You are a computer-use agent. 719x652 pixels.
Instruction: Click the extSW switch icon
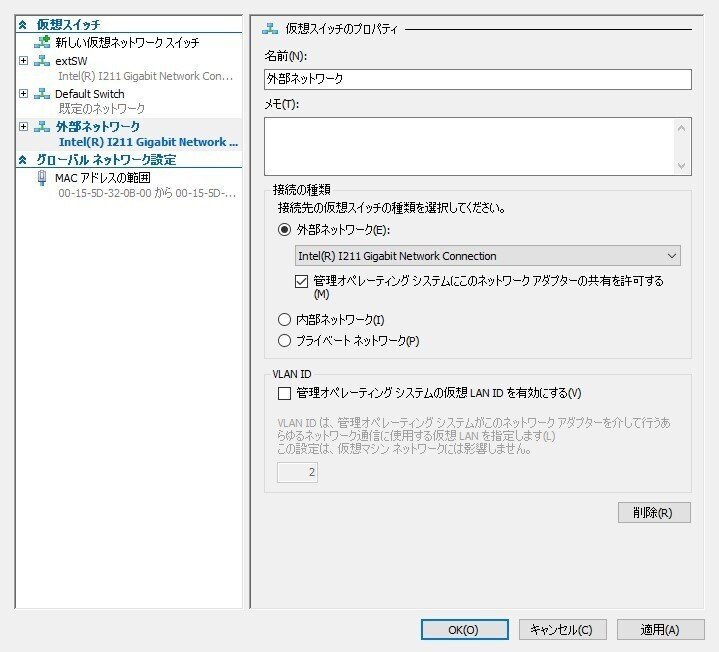[42, 61]
